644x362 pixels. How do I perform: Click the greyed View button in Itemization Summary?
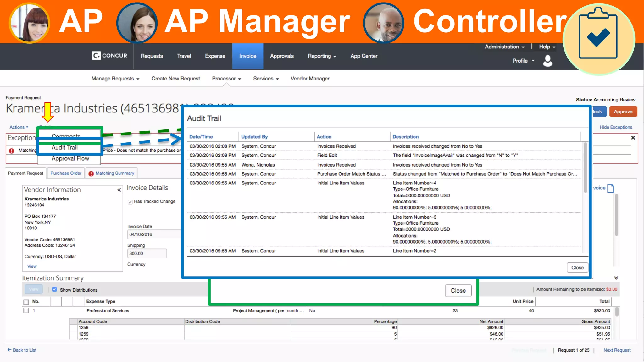coord(34,289)
